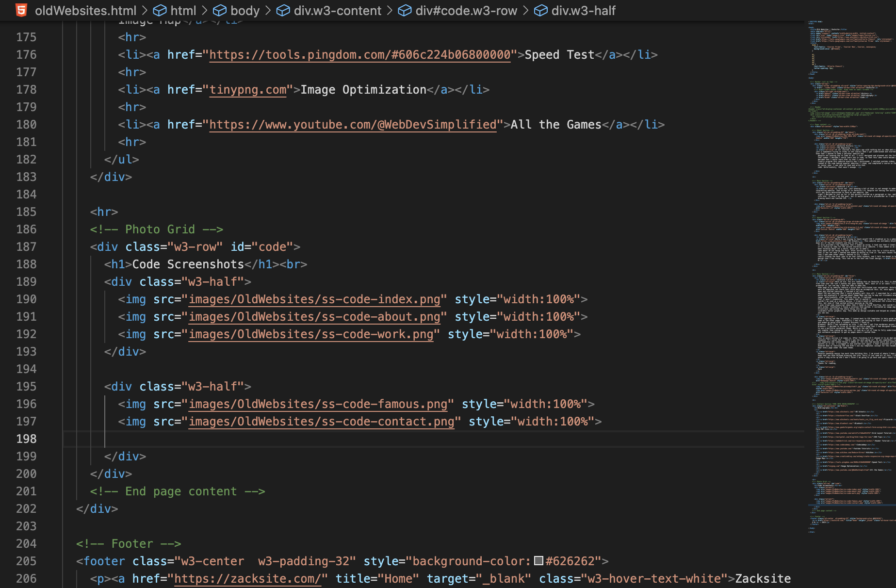Click the tinypng.com href link
The width and height of the screenshot is (896, 588).
pos(248,90)
